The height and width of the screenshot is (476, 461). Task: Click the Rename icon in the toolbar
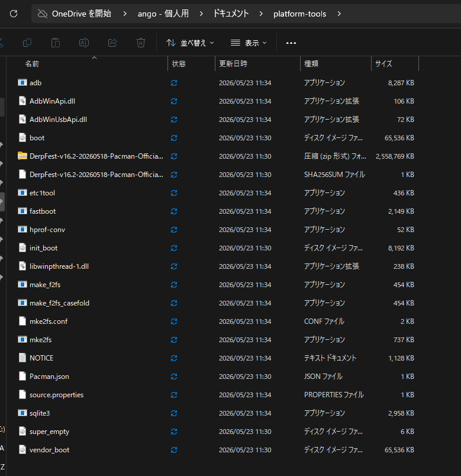coord(84,43)
